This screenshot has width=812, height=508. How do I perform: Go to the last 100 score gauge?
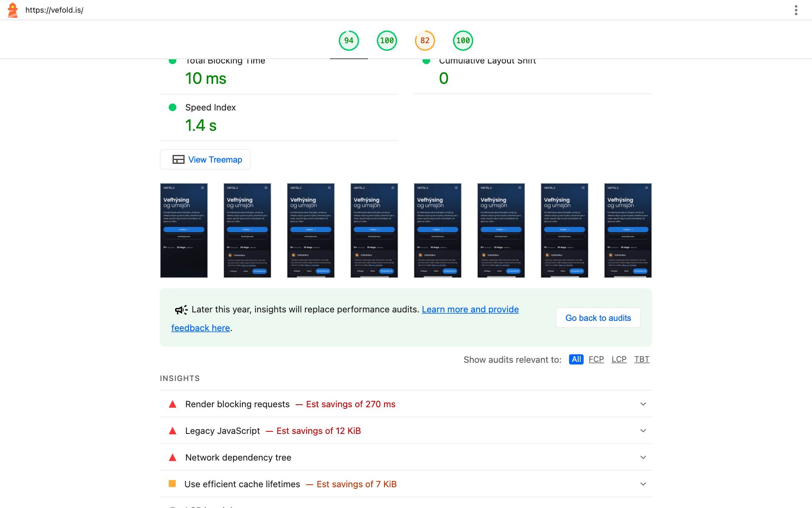coord(463,41)
